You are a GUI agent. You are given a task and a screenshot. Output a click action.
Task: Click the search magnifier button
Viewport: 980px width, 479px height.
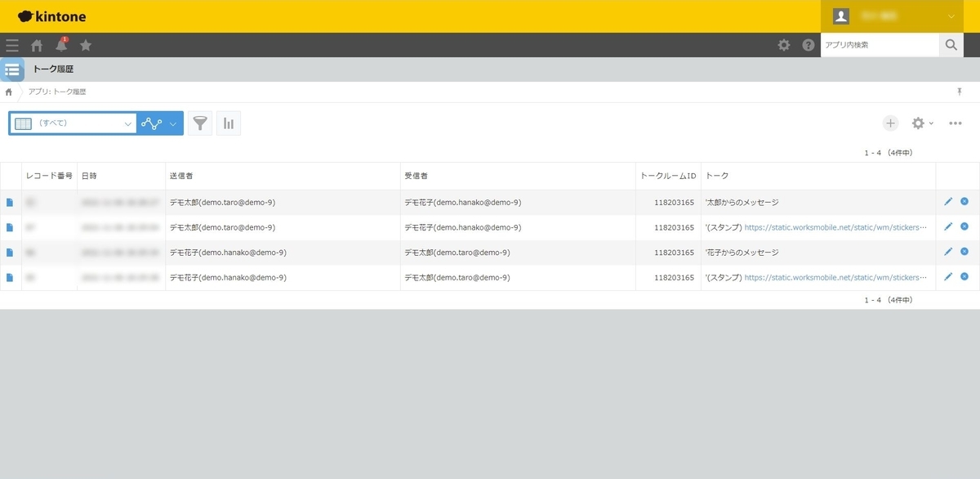pyautogui.click(x=951, y=45)
